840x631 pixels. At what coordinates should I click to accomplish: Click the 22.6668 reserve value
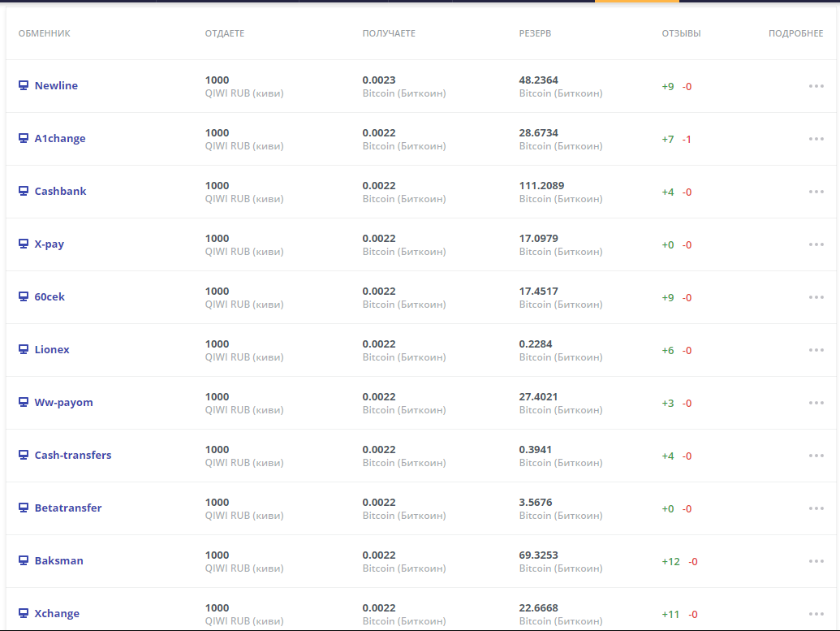click(538, 608)
